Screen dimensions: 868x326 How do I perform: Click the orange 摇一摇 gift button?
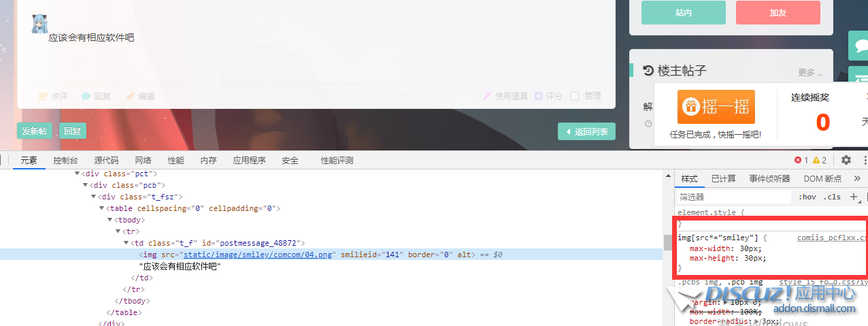point(716,107)
